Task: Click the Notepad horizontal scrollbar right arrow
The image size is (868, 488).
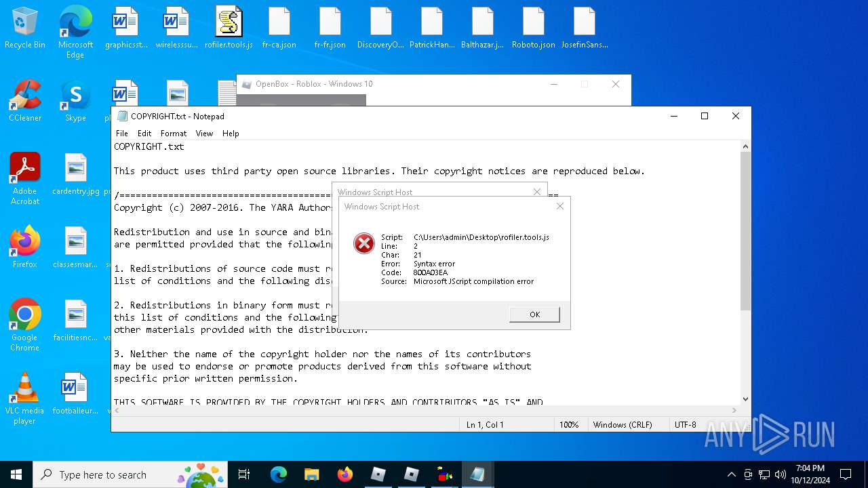Action: tap(735, 410)
